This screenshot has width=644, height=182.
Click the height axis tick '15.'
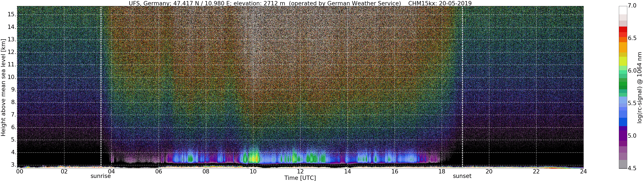pyautogui.click(x=12, y=15)
